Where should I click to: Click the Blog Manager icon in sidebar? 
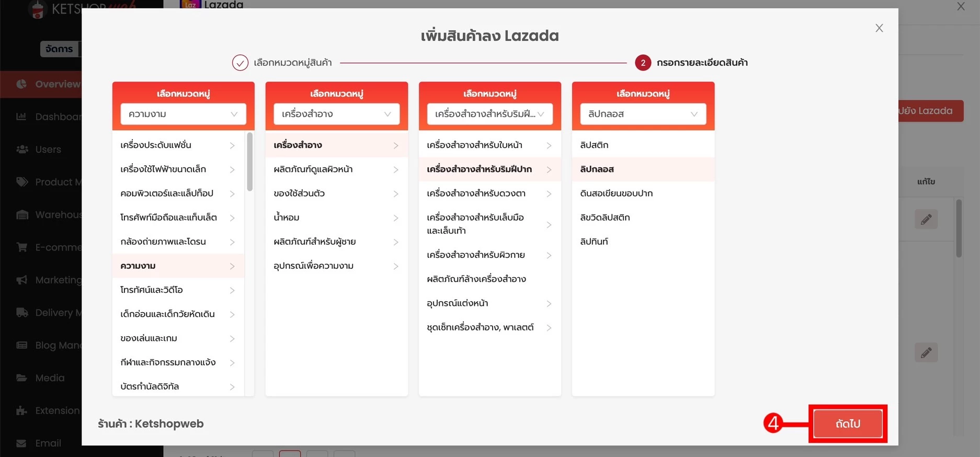22,345
